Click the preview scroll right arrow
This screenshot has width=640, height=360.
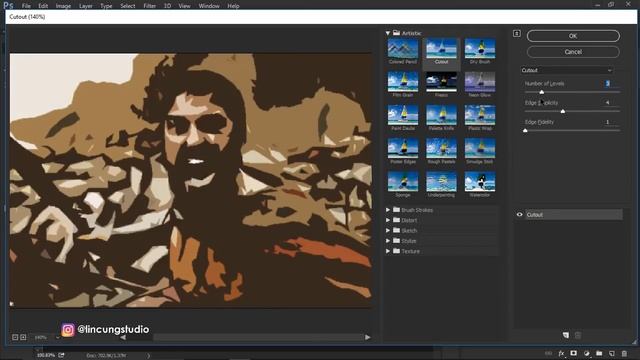(x=367, y=337)
